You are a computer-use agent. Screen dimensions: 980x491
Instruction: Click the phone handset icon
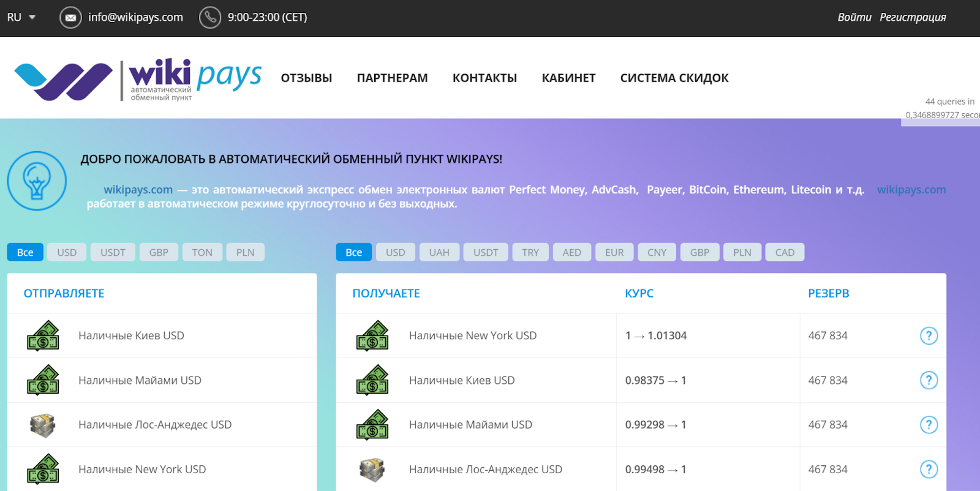[210, 17]
